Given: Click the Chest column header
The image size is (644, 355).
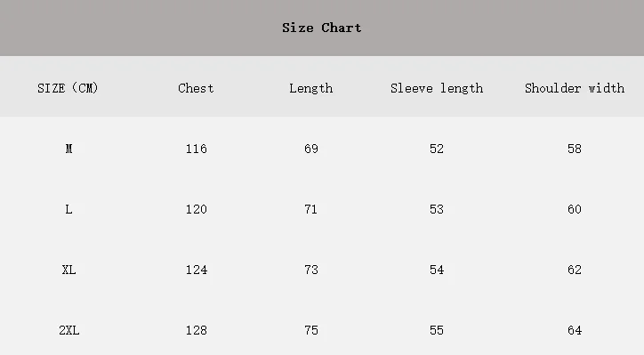Looking at the screenshot, I should coord(196,88).
